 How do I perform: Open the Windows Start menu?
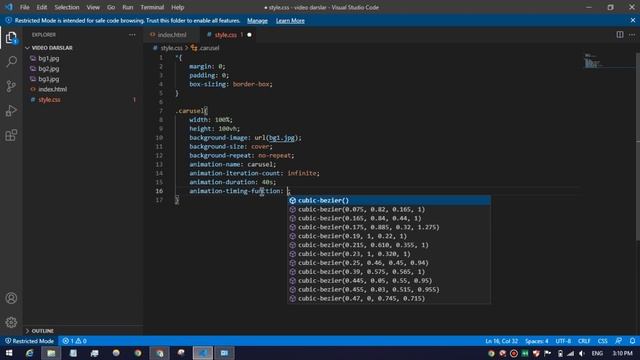[9, 353]
